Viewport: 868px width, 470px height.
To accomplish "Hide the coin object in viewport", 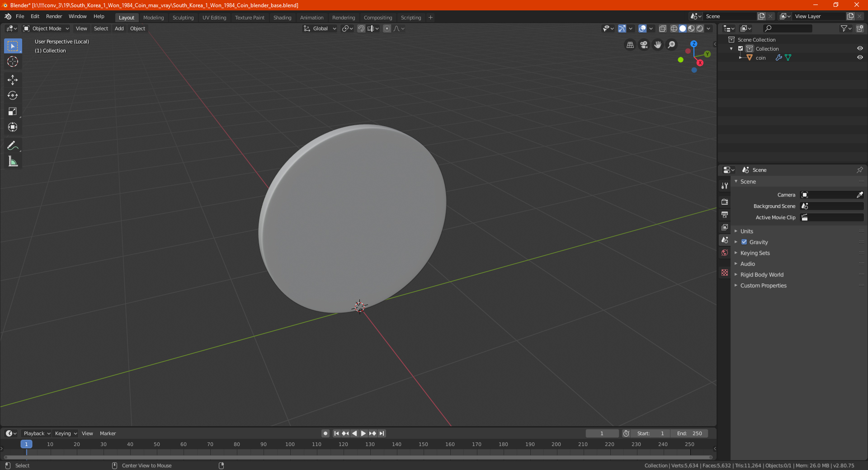I will [x=860, y=58].
